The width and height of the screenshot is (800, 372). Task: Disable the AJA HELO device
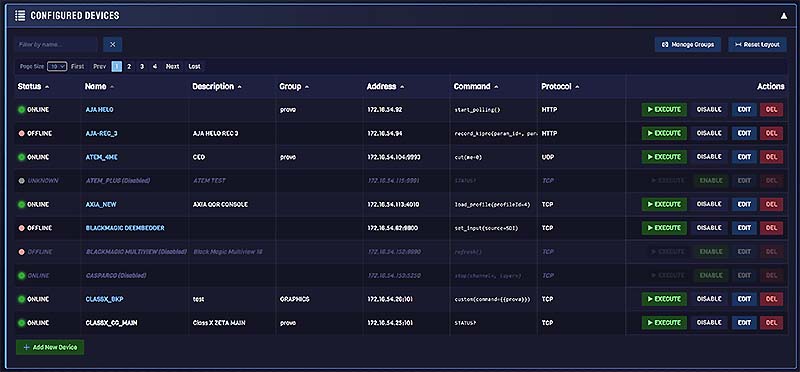coord(709,110)
